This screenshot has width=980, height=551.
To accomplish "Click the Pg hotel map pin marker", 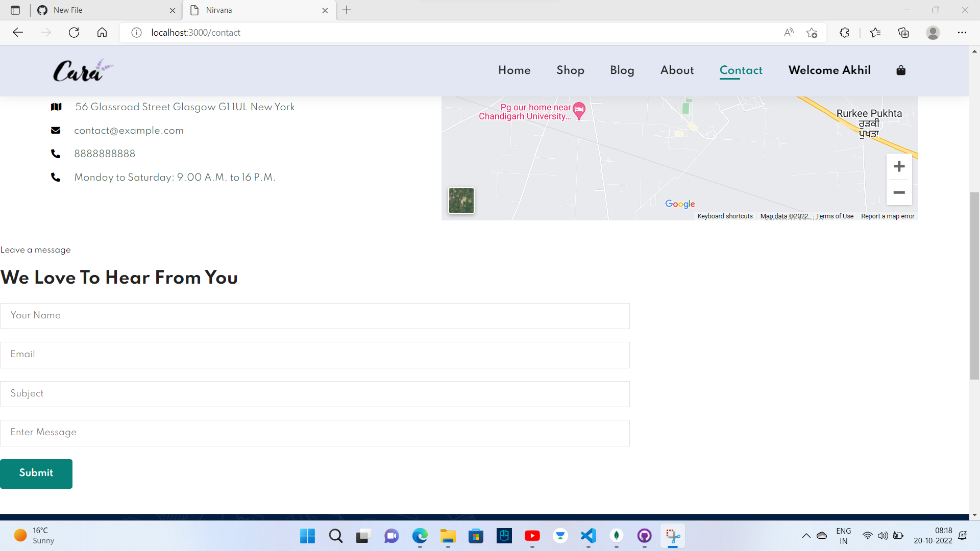I will click(x=579, y=109).
